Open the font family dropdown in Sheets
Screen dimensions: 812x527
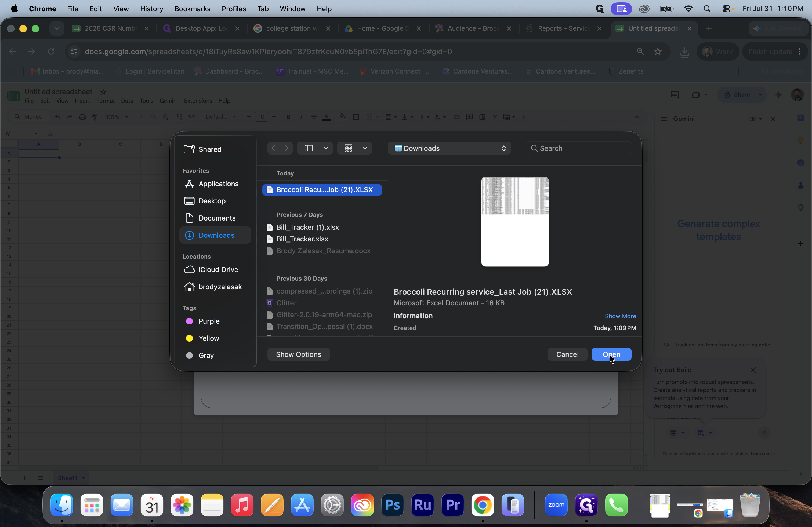(x=221, y=117)
